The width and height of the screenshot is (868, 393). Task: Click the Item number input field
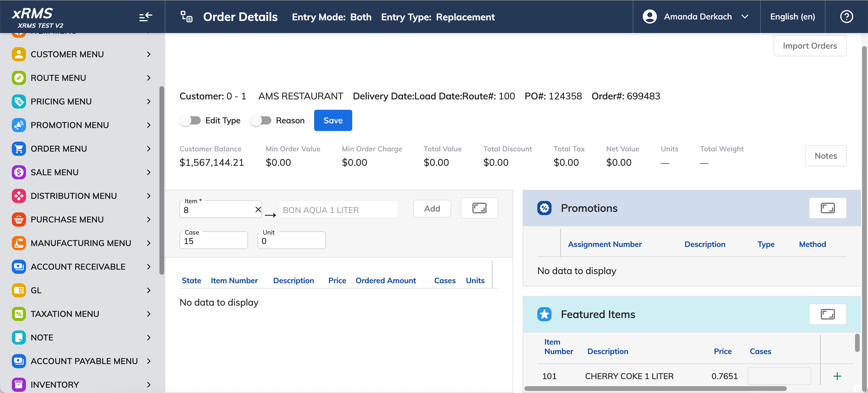click(x=218, y=210)
